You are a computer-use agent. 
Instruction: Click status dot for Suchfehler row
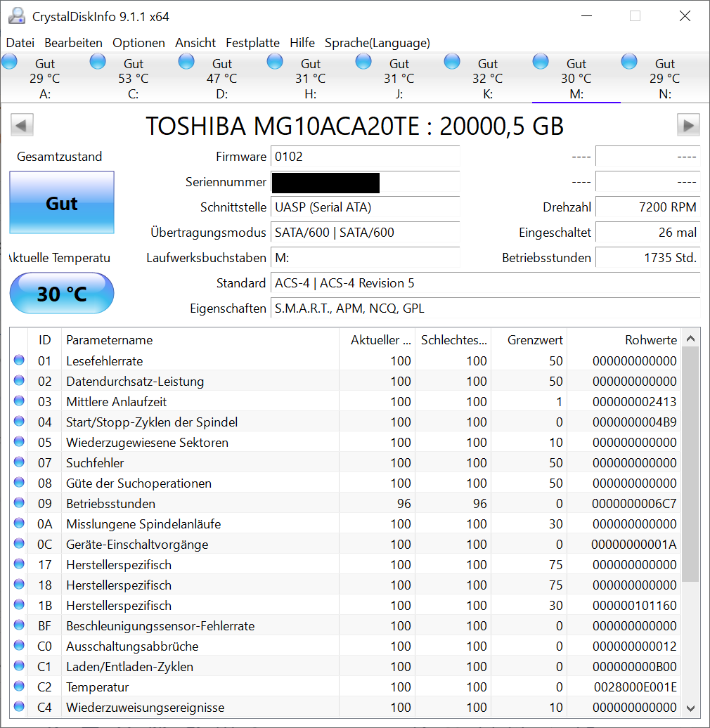pos(19,462)
